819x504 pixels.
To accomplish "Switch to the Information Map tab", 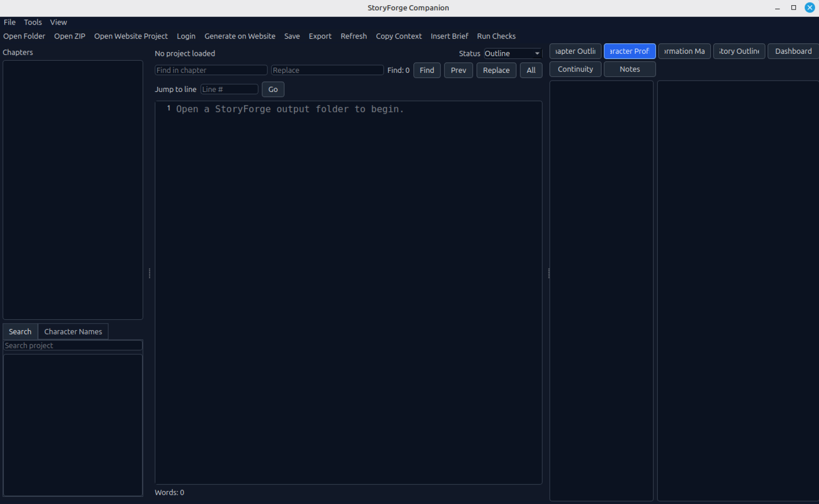I will [x=684, y=51].
